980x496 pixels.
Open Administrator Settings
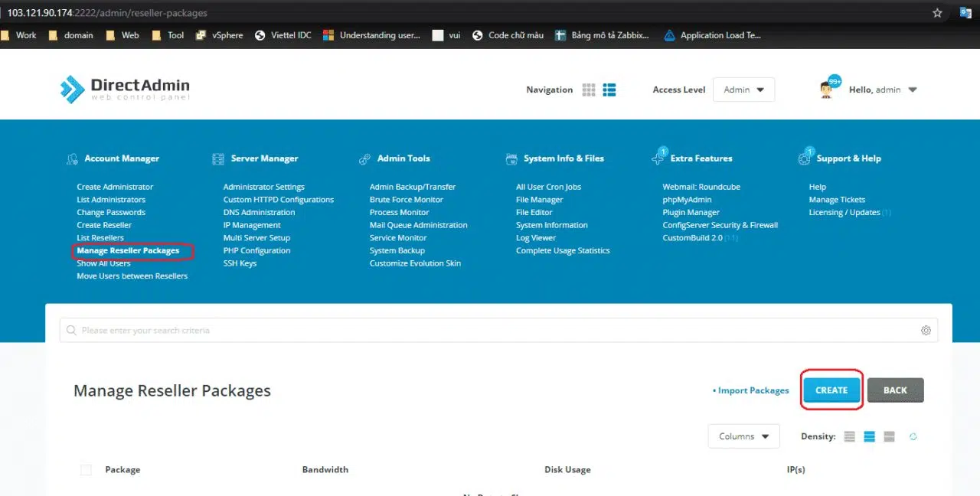(263, 187)
